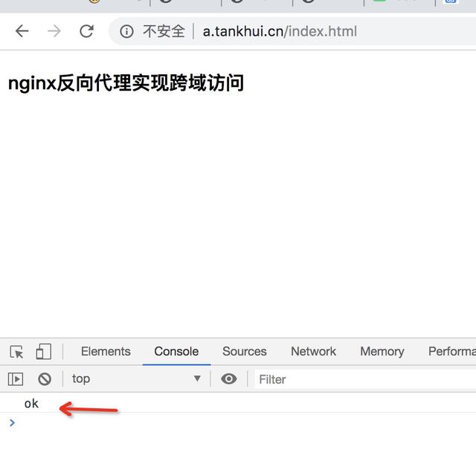
Task: Activate the inspect element picker icon
Action: coord(16,352)
